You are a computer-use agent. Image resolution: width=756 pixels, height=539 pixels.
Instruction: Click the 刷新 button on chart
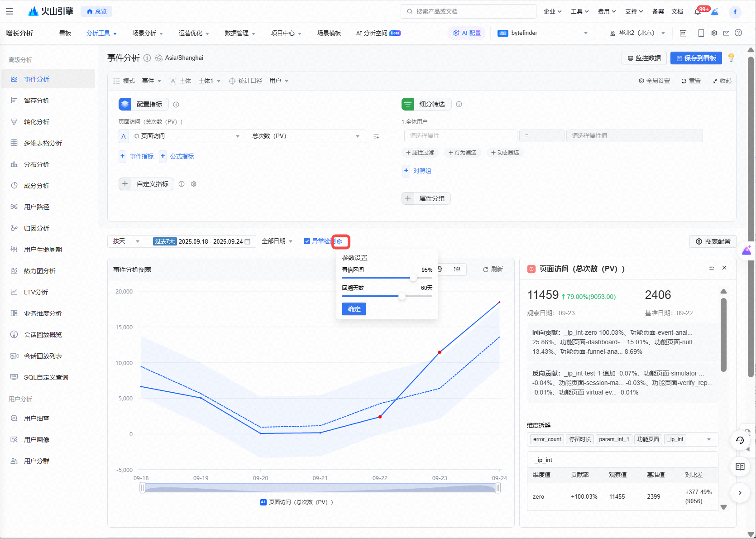click(493, 269)
